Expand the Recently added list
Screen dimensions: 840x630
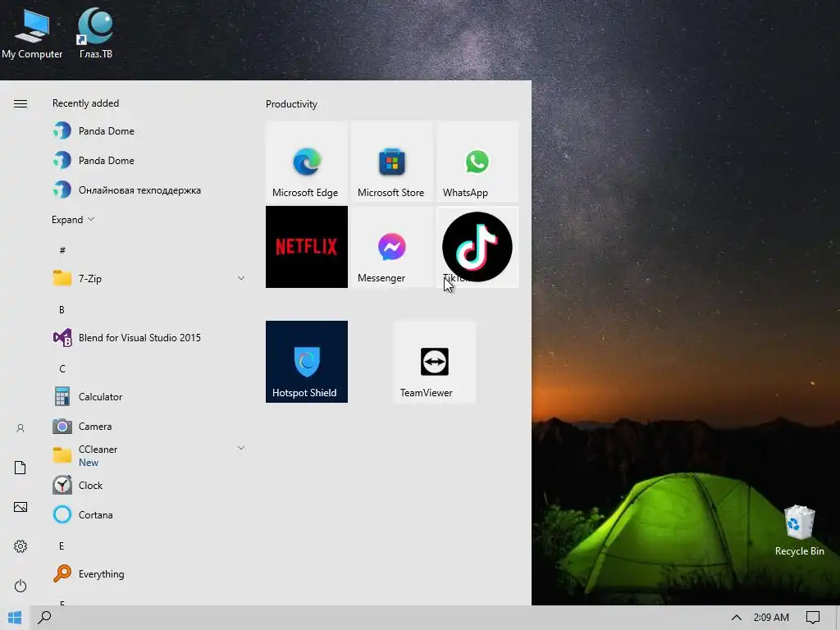[73, 220]
